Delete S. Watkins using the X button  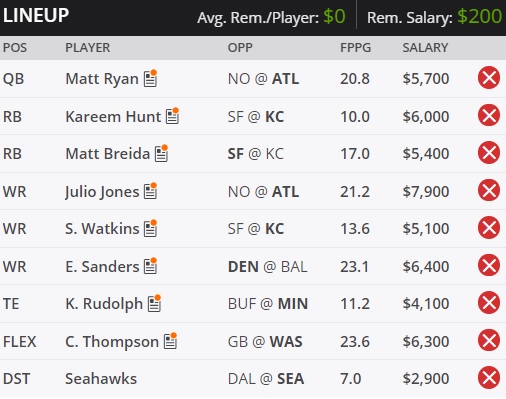click(x=489, y=228)
